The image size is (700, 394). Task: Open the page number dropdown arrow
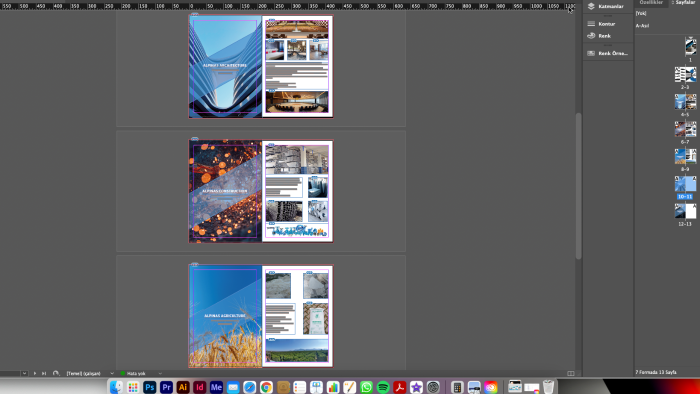[25, 373]
